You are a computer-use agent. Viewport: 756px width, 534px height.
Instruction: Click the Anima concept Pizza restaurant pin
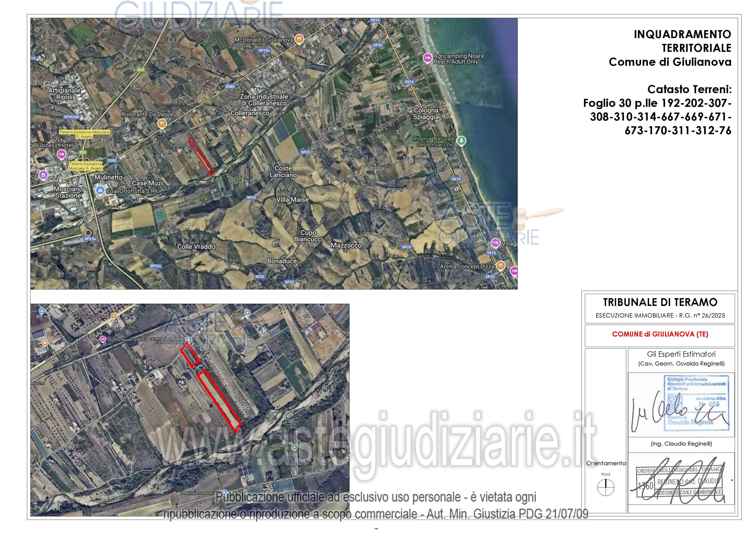click(x=501, y=265)
